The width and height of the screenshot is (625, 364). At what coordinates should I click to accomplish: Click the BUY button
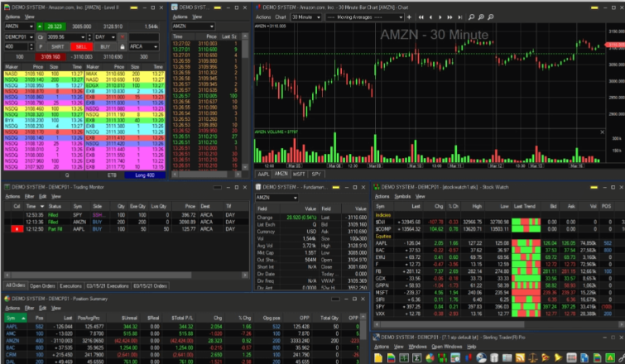click(105, 46)
